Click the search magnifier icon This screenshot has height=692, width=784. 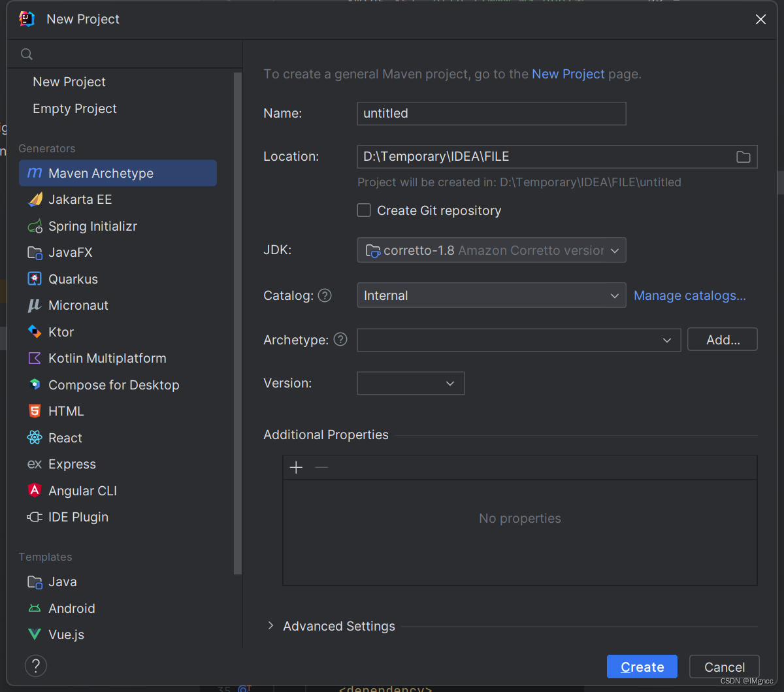27,54
